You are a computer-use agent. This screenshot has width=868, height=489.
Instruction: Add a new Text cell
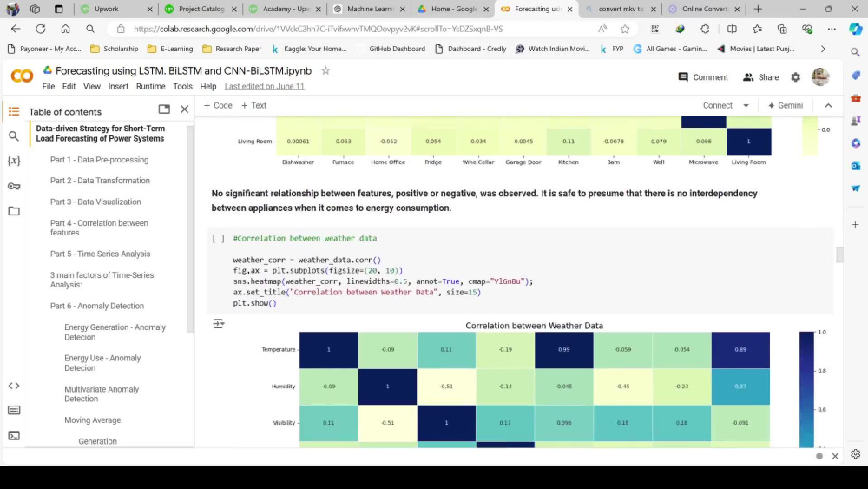tap(253, 105)
